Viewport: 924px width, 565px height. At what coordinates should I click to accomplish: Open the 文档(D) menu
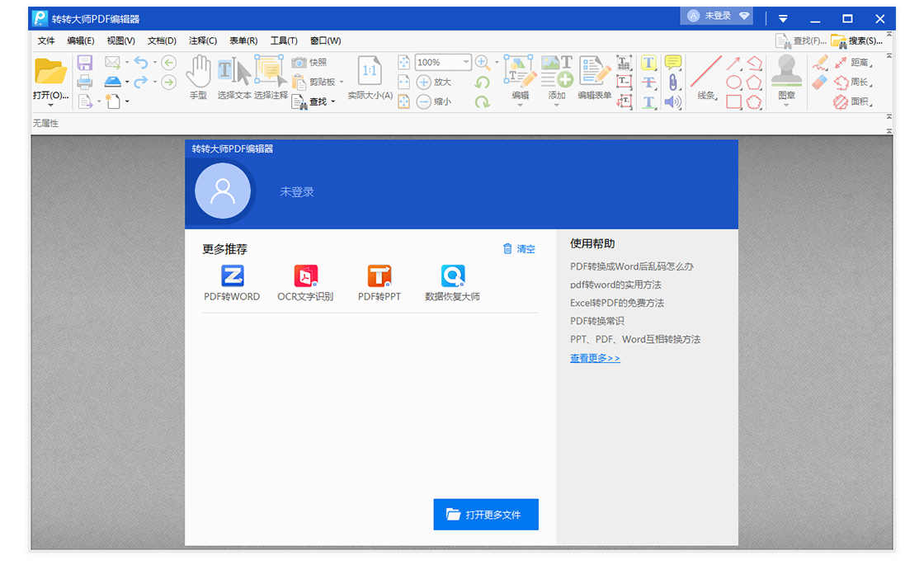pos(162,40)
